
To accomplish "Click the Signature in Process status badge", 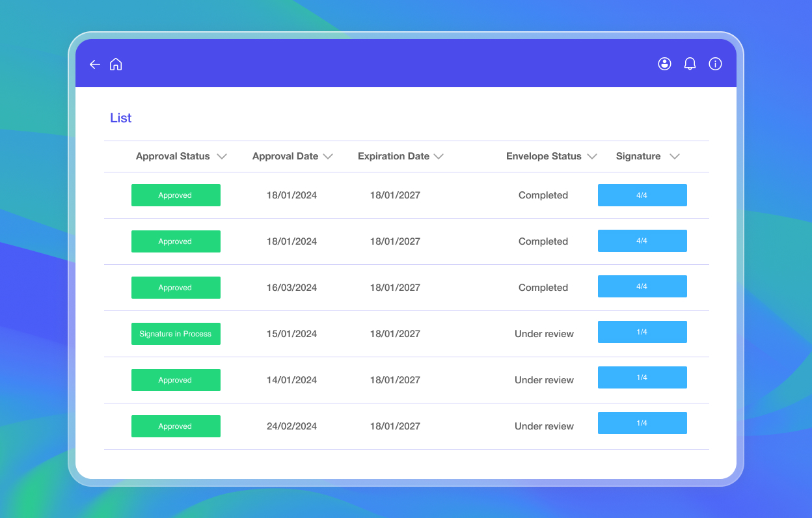I will (x=176, y=334).
